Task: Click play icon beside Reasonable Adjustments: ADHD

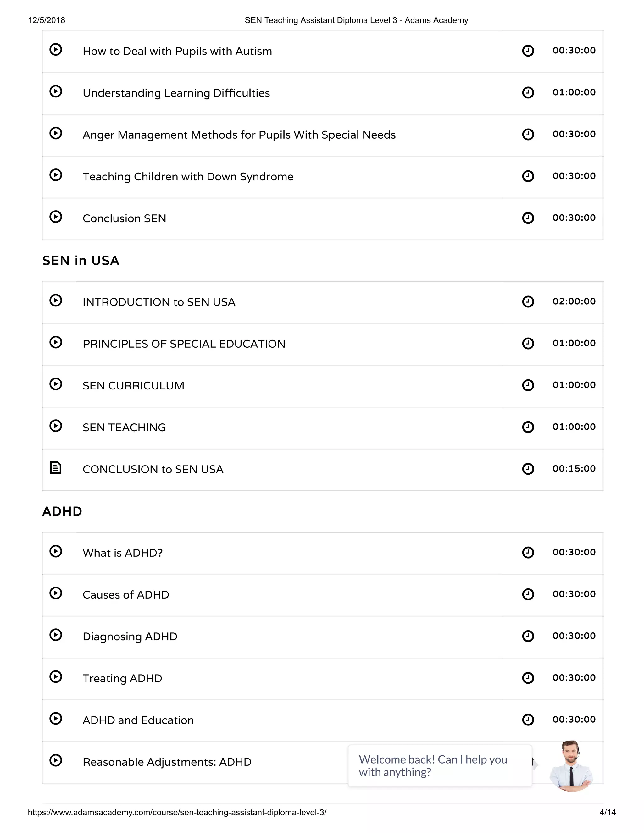Action: [56, 760]
